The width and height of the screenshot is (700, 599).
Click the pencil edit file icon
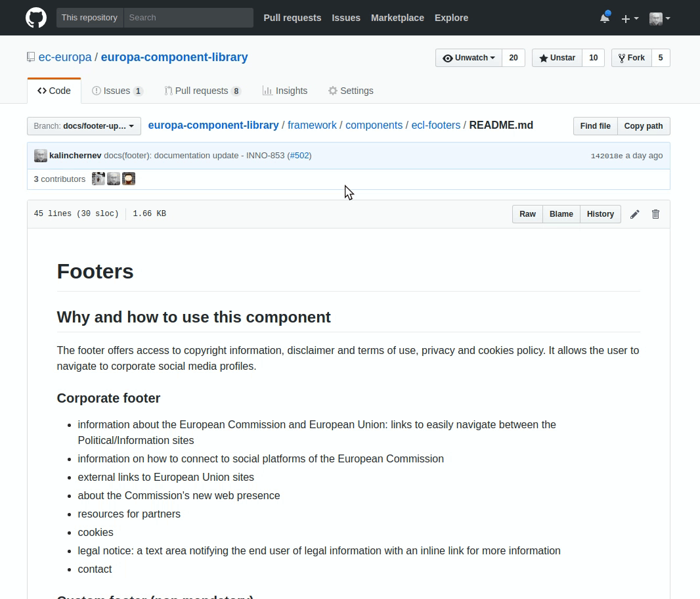pos(634,214)
